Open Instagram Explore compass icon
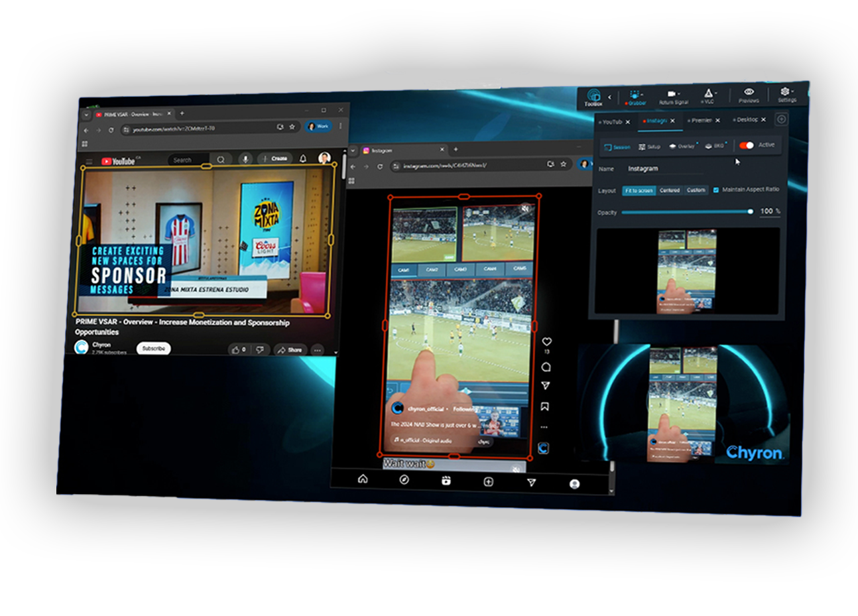 click(x=404, y=479)
